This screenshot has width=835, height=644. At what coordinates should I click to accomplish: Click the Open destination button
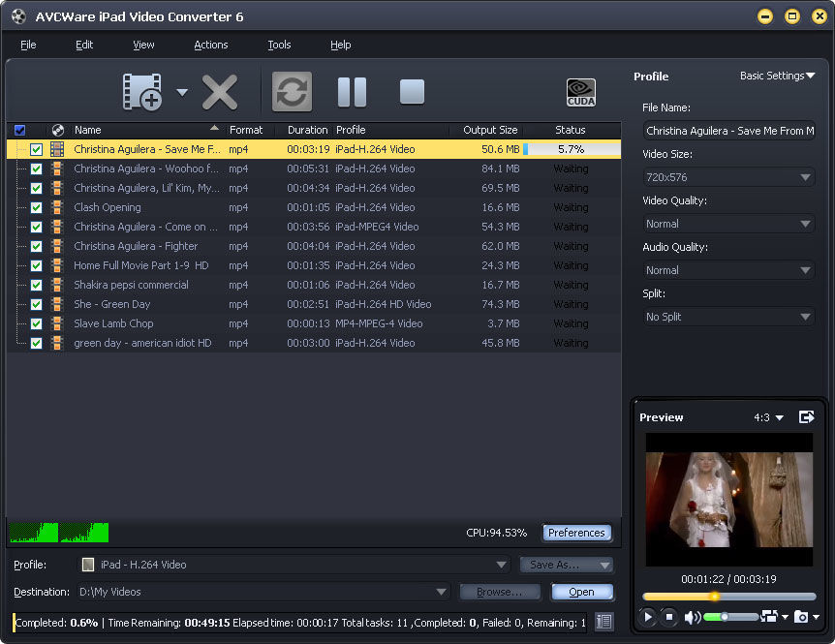[581, 592]
